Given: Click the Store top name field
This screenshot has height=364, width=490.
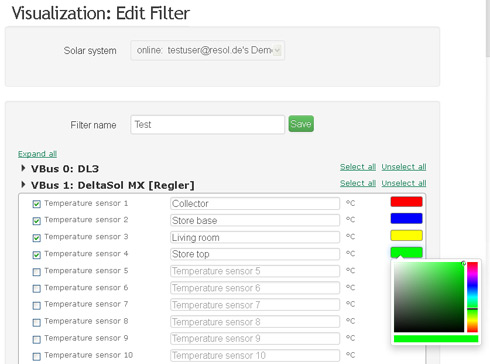Looking at the screenshot, I should [x=255, y=254].
